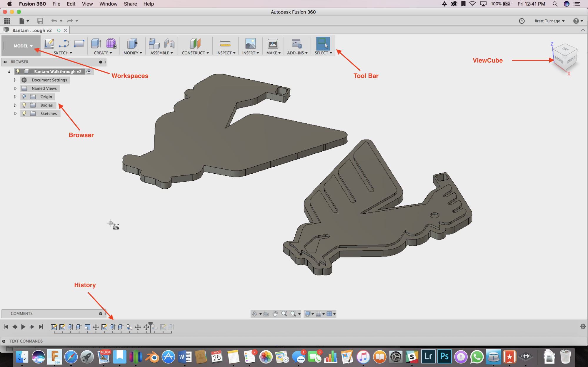
Task: Open the Window menu
Action: click(x=108, y=4)
